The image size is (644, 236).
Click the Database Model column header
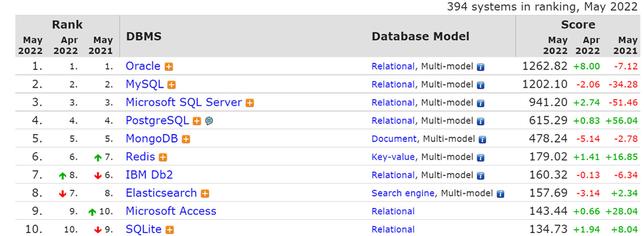pos(420,37)
